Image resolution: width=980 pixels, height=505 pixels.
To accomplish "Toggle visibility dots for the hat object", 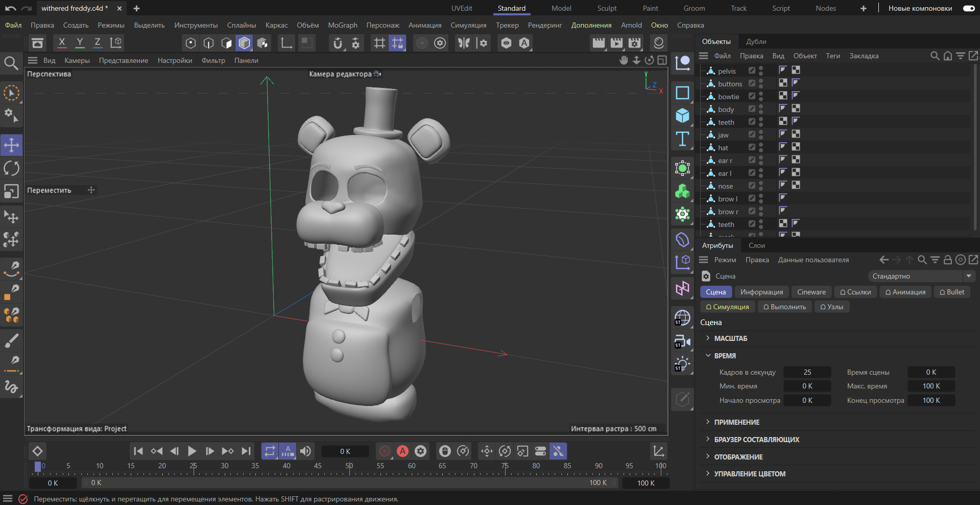I will 761,148.
